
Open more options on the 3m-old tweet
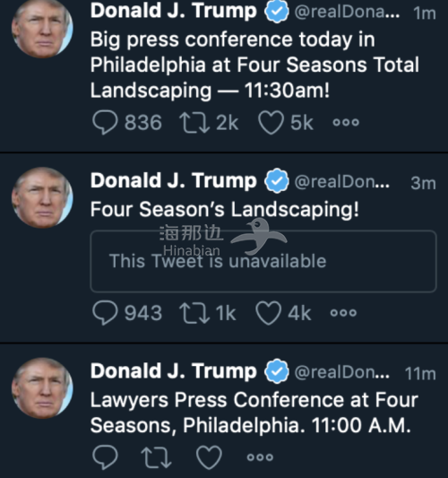pyautogui.click(x=343, y=313)
